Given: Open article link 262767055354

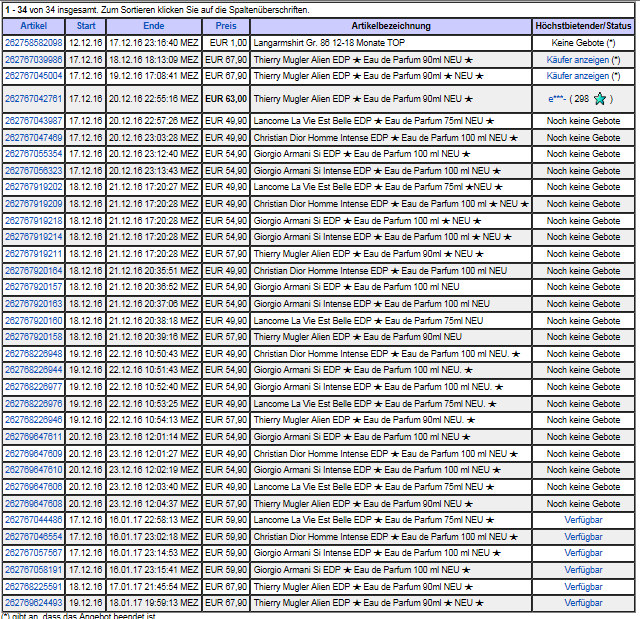Looking at the screenshot, I should coord(33,154).
